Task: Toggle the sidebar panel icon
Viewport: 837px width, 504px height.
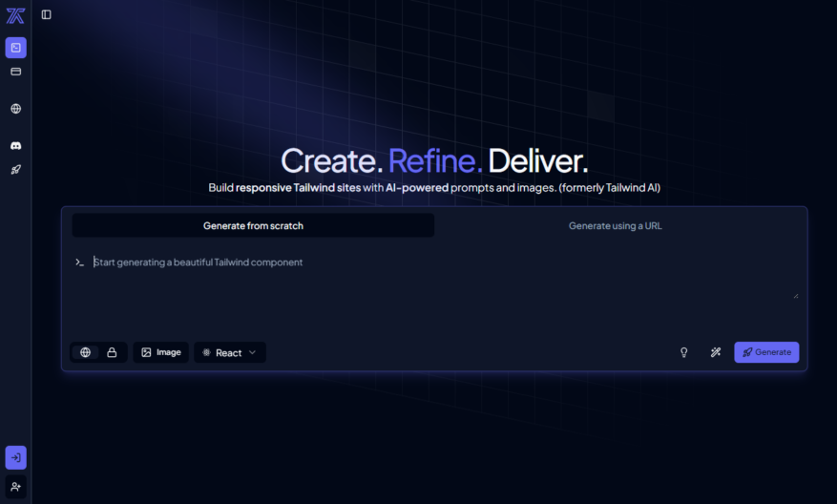Action: [47, 15]
